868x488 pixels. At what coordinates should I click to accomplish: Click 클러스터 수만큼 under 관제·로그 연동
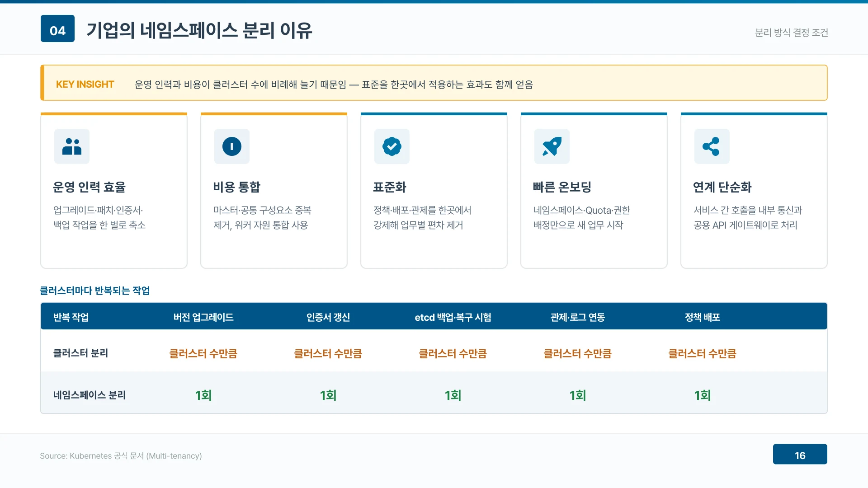point(578,353)
